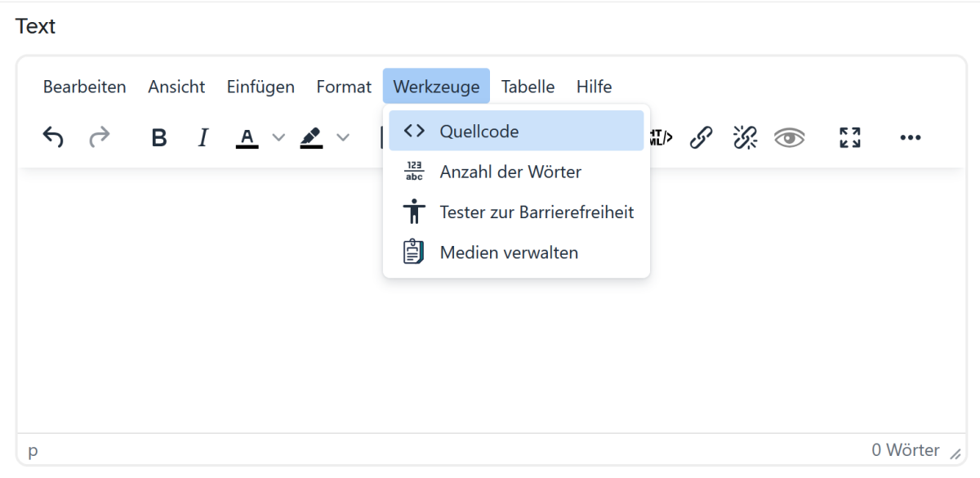Show more toolbar options via ellipsis
Viewport: 980px width, 478px height.
(x=911, y=137)
